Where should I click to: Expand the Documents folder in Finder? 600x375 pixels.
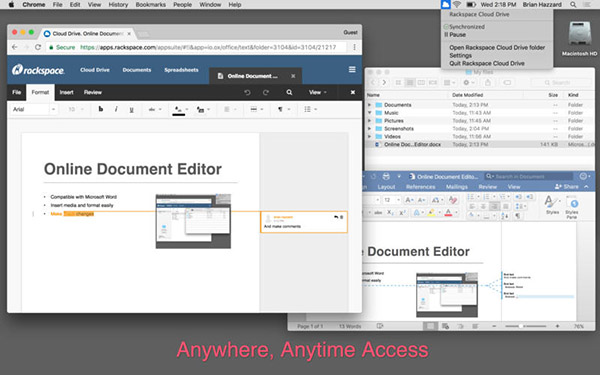pyautogui.click(x=369, y=105)
